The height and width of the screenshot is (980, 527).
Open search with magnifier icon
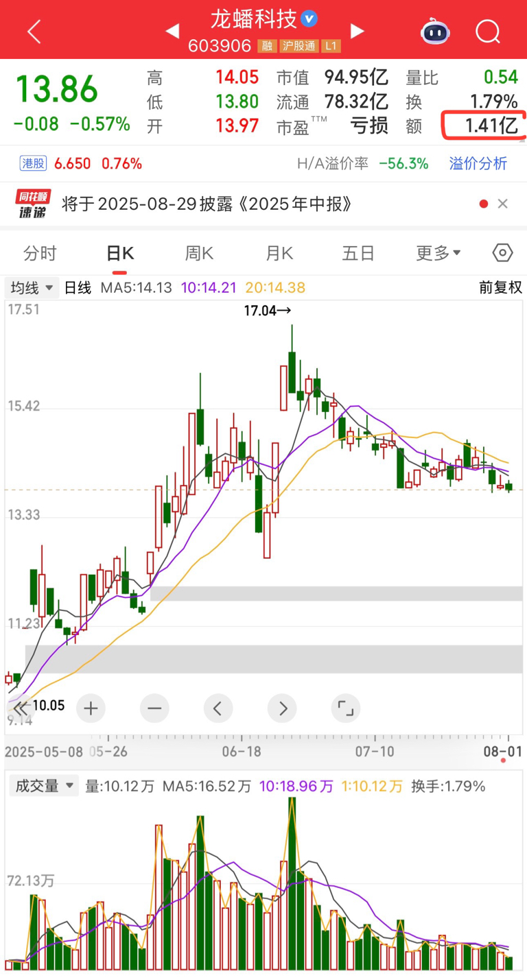(488, 31)
